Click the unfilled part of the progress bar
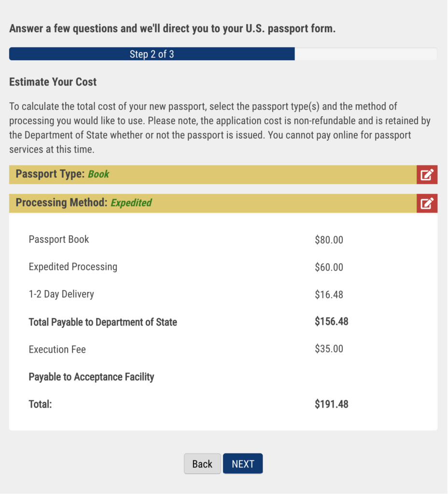 tap(365, 54)
